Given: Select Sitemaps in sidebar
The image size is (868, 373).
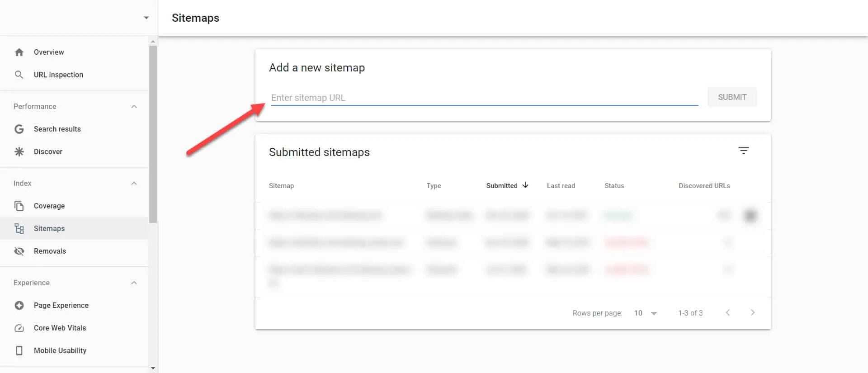Looking at the screenshot, I should point(74,228).
